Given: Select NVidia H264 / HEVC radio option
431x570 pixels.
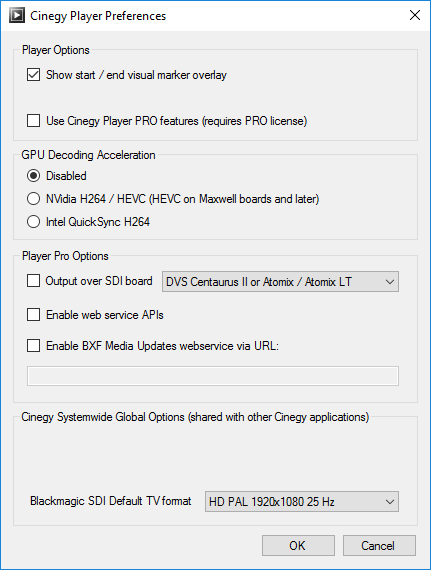Looking at the screenshot, I should pyautogui.click(x=33, y=199).
